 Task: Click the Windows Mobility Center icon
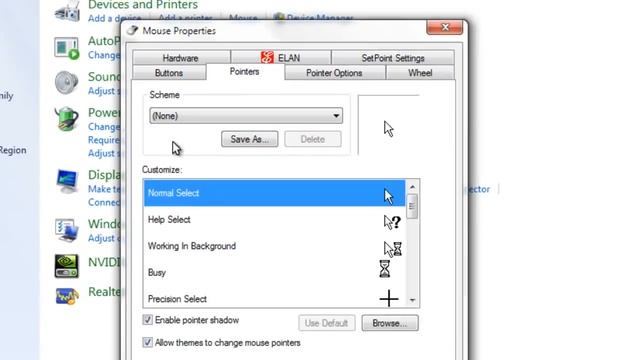point(67,230)
